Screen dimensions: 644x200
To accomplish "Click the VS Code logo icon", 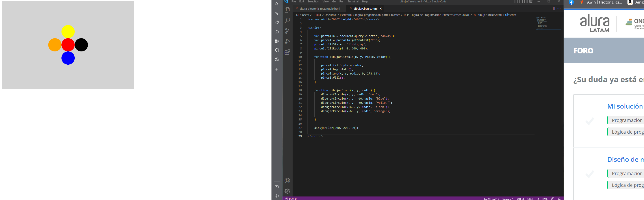I will coord(286,2).
